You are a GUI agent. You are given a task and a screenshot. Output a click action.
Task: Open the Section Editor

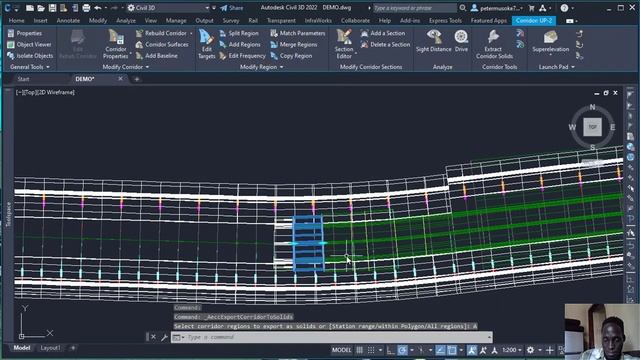pos(344,44)
